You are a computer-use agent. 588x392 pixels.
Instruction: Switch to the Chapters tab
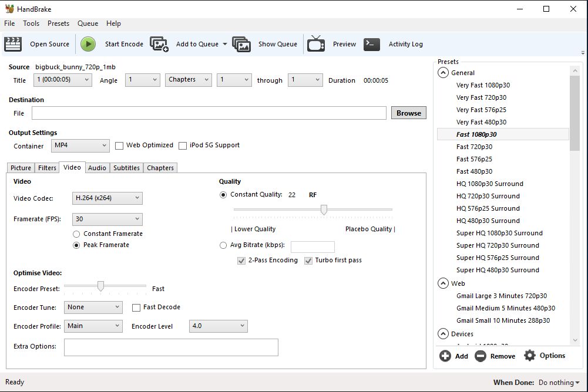pyautogui.click(x=160, y=168)
